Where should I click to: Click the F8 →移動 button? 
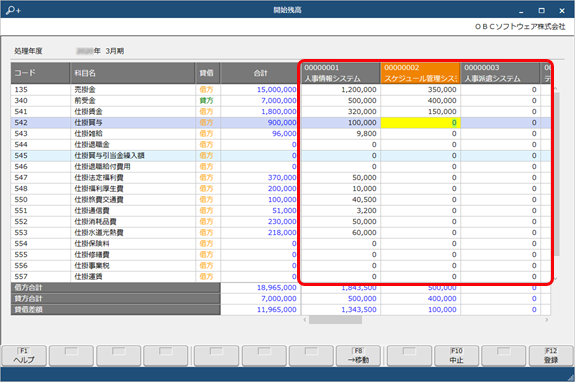pyautogui.click(x=358, y=356)
